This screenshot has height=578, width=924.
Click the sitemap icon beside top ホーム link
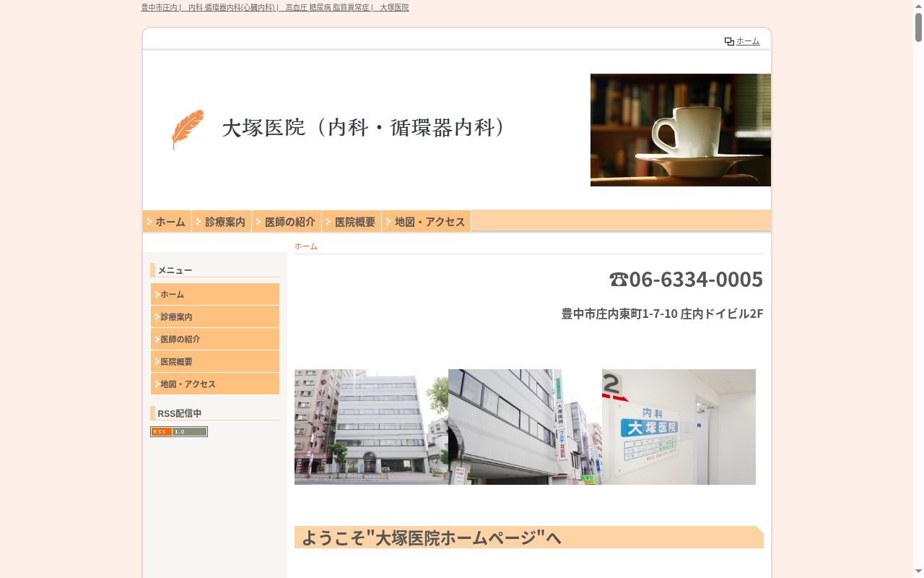coord(729,41)
